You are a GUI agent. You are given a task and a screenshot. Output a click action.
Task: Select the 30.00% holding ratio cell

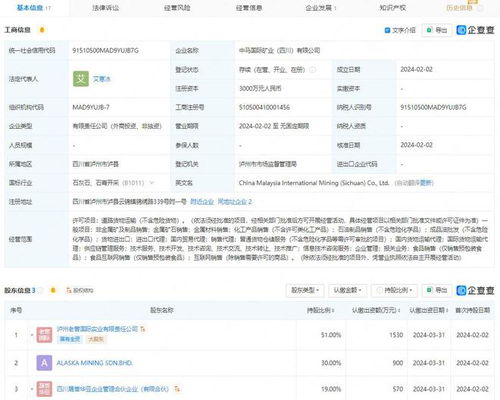331,363
